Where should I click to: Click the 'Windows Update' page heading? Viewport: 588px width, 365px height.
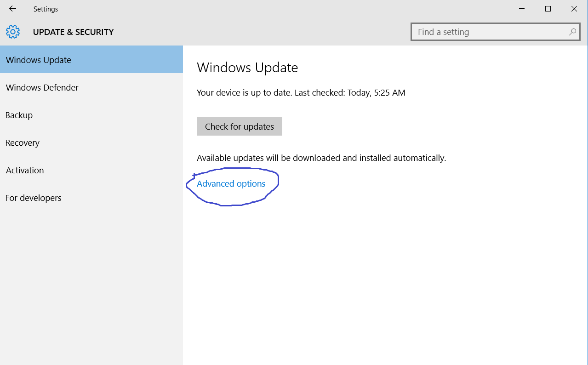point(247,68)
